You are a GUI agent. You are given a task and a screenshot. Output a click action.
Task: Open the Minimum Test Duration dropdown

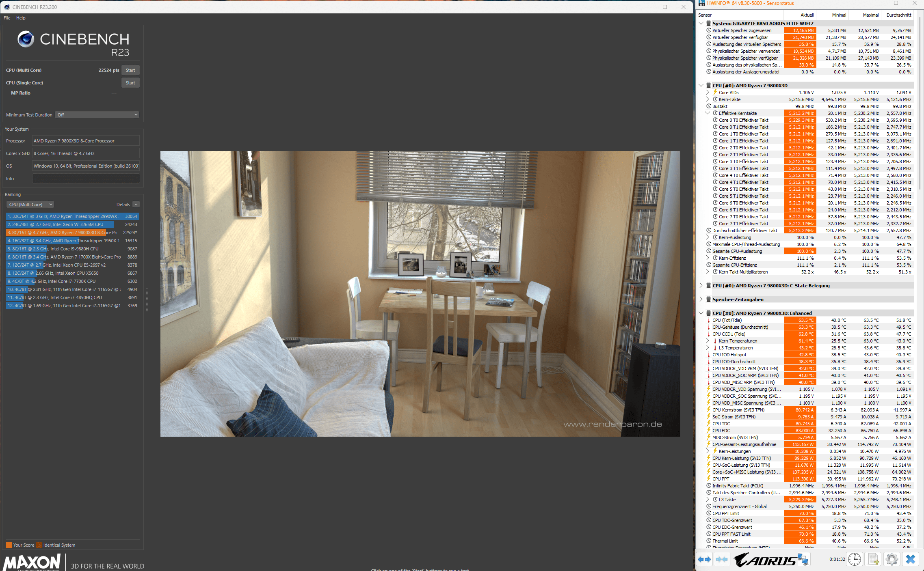click(x=97, y=115)
